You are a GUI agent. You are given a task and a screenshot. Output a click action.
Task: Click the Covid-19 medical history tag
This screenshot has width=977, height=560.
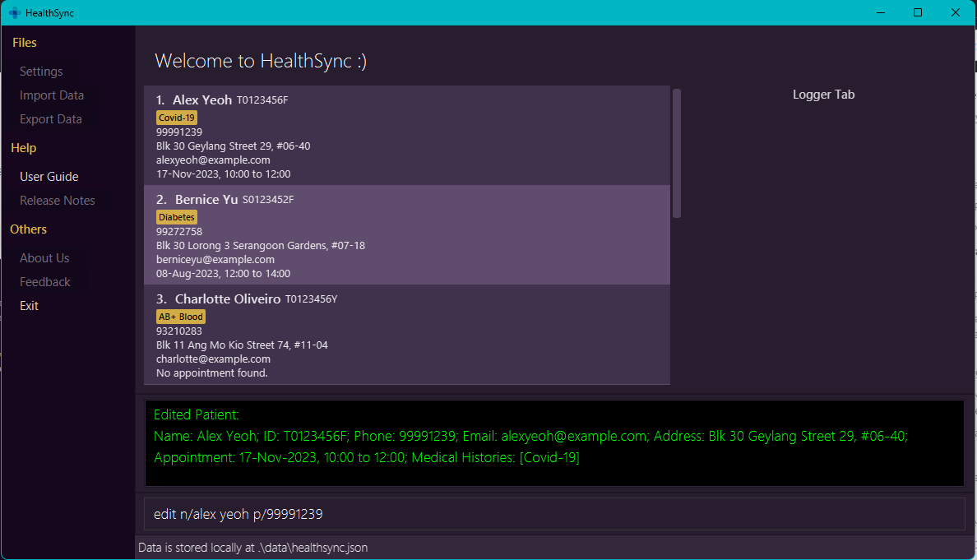tap(176, 118)
